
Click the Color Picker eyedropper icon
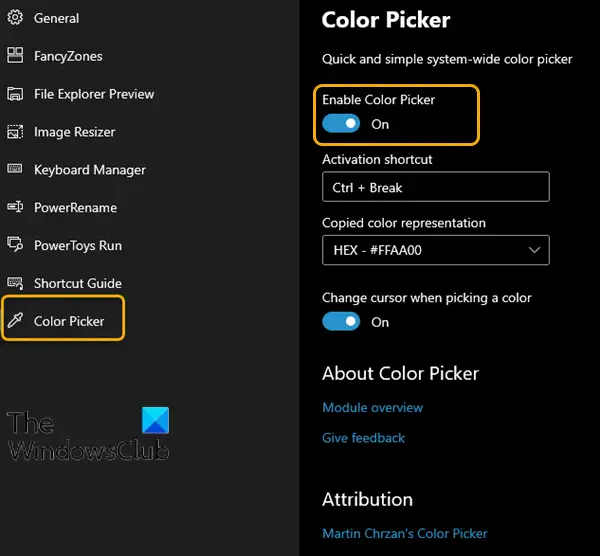(15, 321)
